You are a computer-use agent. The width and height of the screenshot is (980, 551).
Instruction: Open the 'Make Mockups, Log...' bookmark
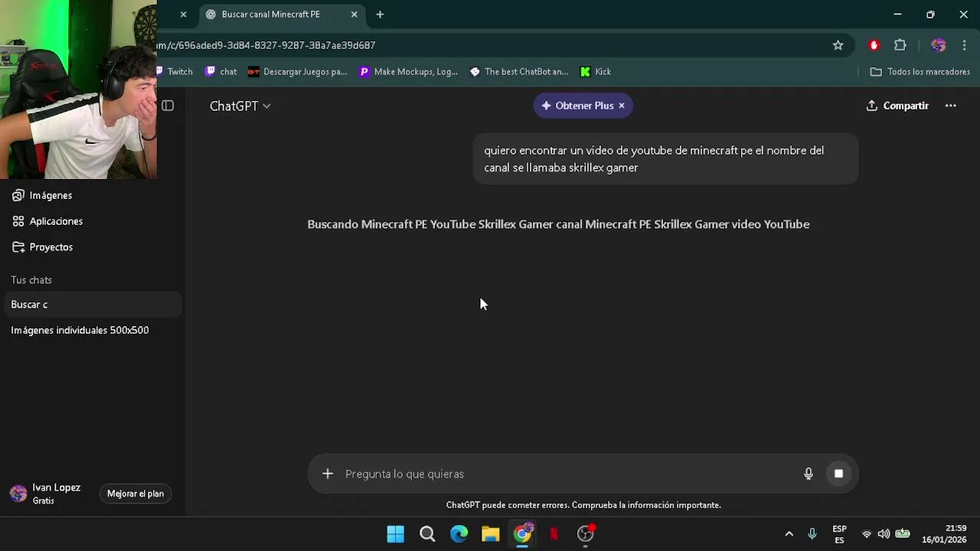point(409,72)
